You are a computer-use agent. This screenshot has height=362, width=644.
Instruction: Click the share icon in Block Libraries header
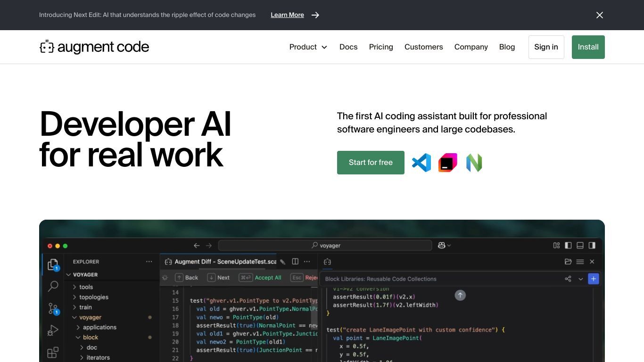point(568,279)
